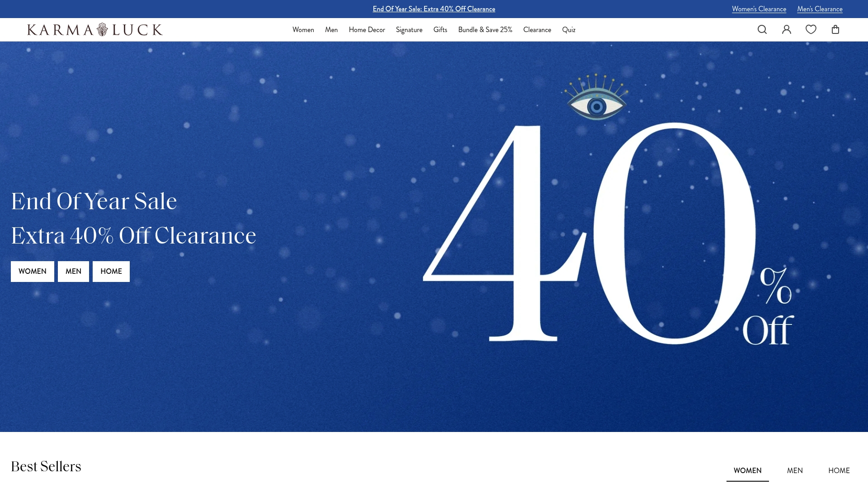The image size is (868, 488).
Task: Go to the Signature collection
Action: 409,30
